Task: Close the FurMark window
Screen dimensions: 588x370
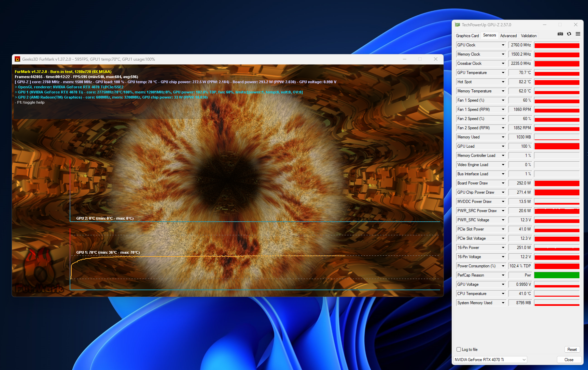Action: (436, 59)
